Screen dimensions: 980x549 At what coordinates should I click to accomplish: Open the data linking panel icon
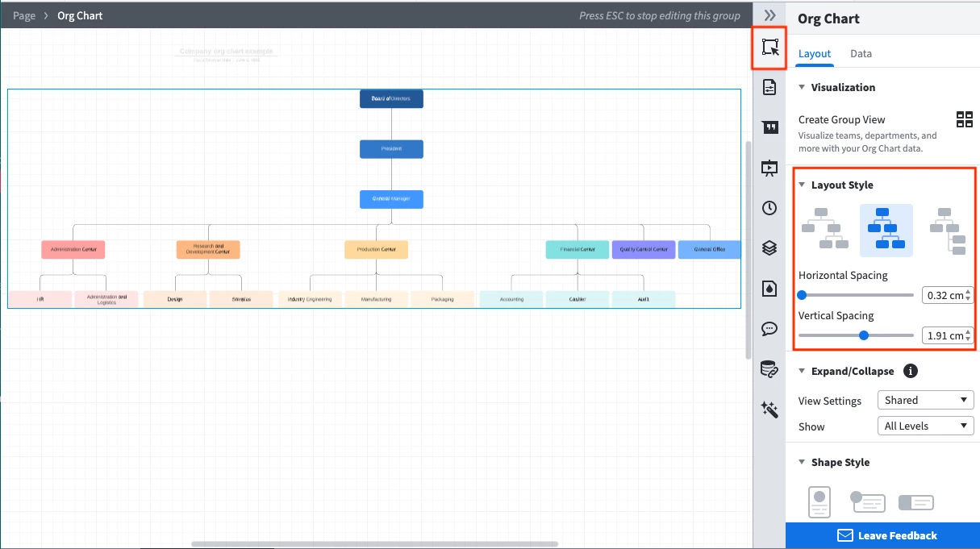[769, 368]
